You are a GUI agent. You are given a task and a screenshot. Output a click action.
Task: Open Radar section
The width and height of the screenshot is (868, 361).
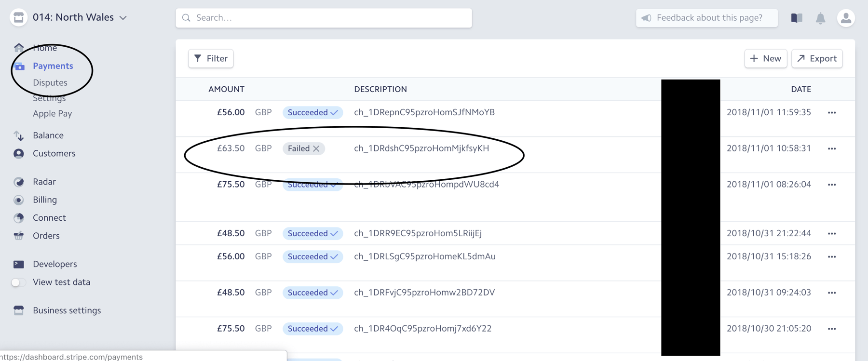[44, 182]
